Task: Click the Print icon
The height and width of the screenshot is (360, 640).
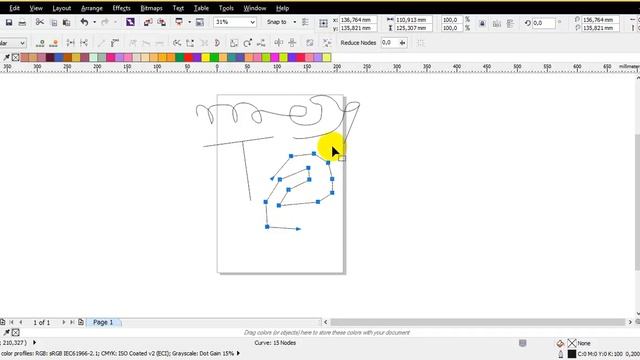Action: coord(22,23)
